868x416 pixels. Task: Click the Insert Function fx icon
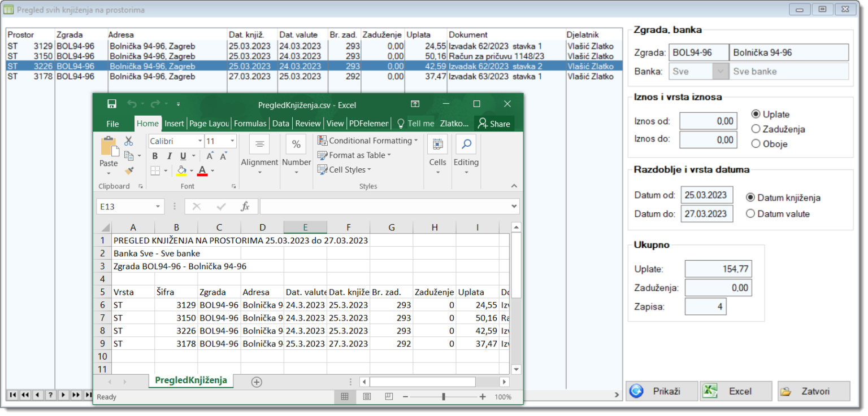tap(245, 207)
